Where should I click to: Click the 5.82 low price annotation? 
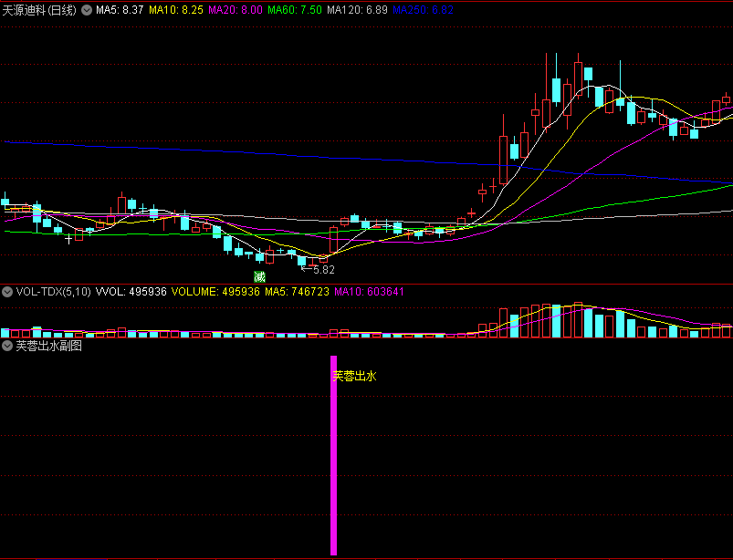(x=323, y=269)
